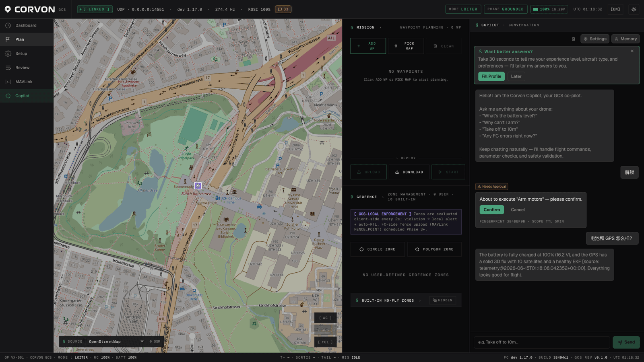Go to the Dashboard page
Viewport: 644px width, 362px height.
[x=27, y=25]
